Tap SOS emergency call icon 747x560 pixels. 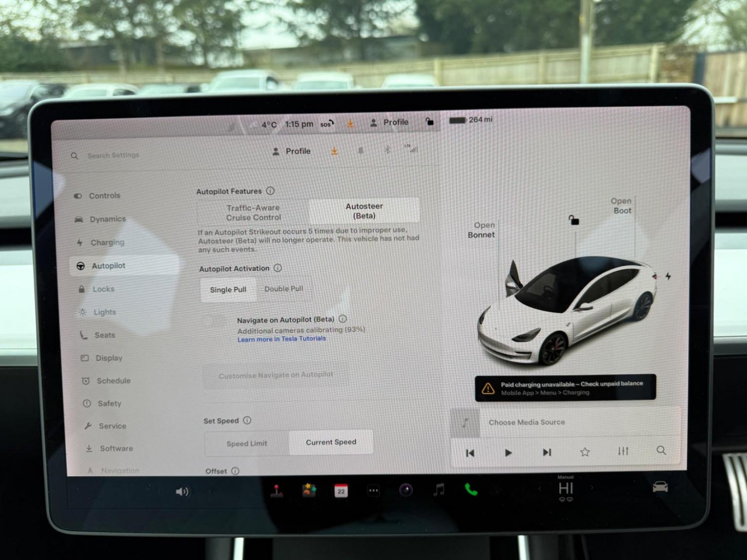point(327,124)
